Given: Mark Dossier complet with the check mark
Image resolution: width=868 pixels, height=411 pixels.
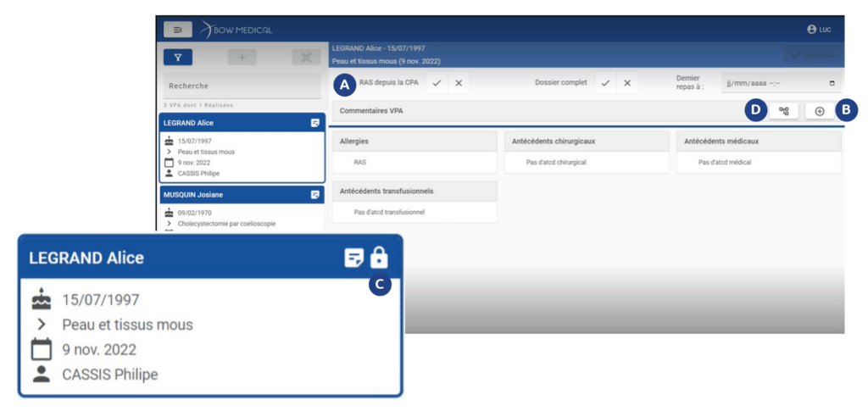Looking at the screenshot, I should [605, 83].
